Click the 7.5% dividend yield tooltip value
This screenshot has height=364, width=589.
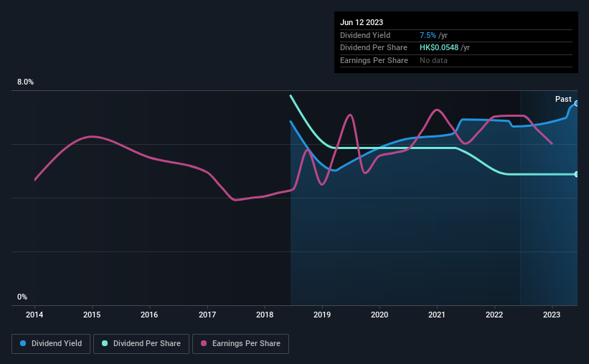[428, 35]
